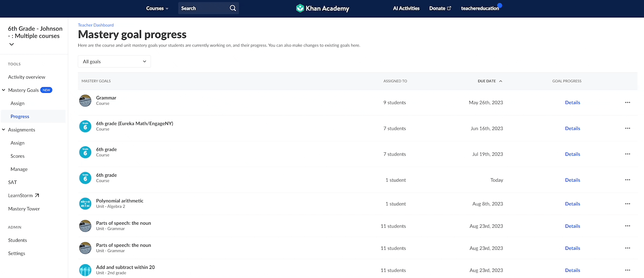Image resolution: width=644 pixels, height=278 pixels.
Task: Click the Khan Academy logo
Action: click(322, 8)
